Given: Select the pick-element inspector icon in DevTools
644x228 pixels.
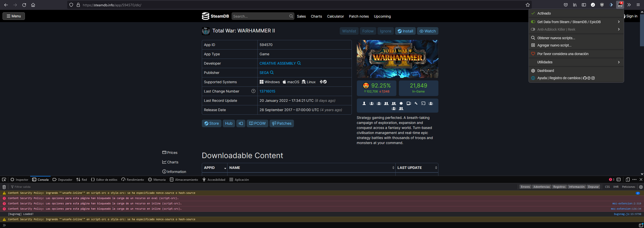Looking at the screenshot, I should click(x=4, y=179).
